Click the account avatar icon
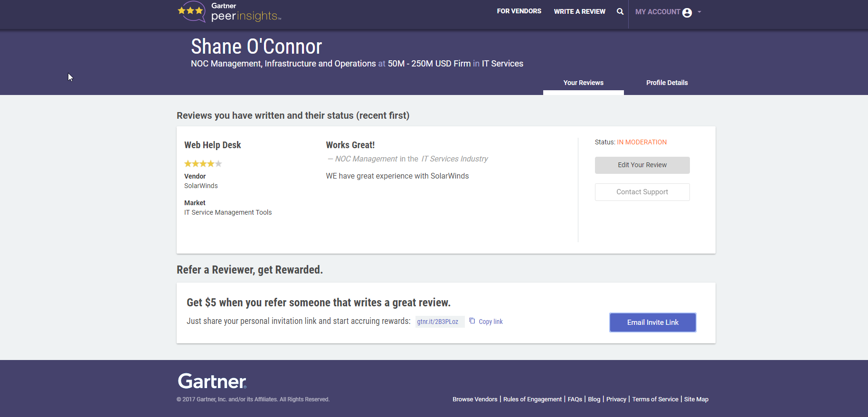This screenshot has height=417, width=868. [x=687, y=13]
